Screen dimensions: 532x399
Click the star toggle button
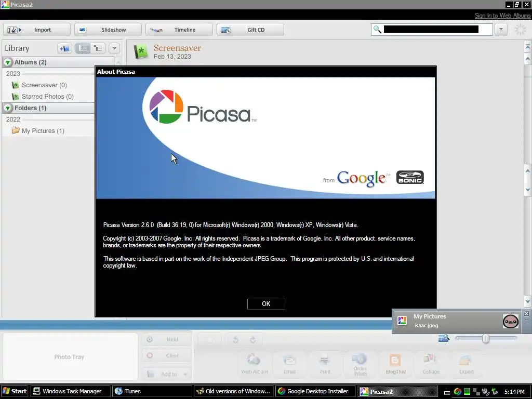[210, 340]
